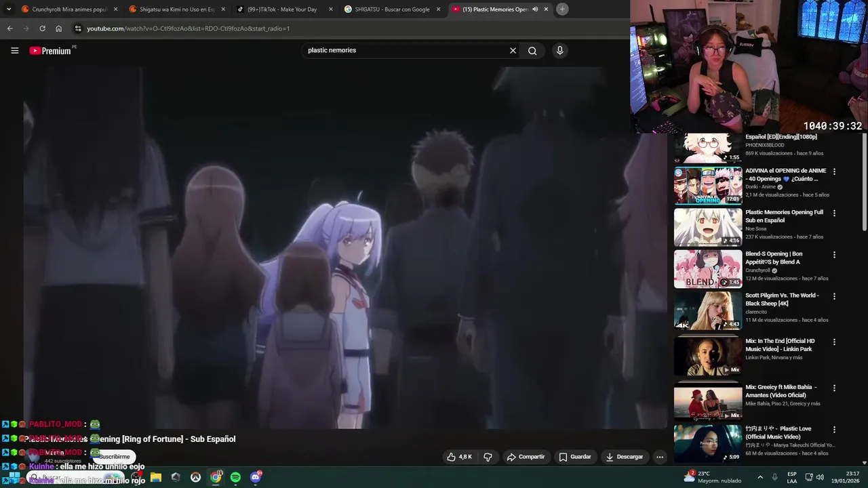Mute the Plastic Memories tab audio
868x488 pixels.
pos(535,9)
